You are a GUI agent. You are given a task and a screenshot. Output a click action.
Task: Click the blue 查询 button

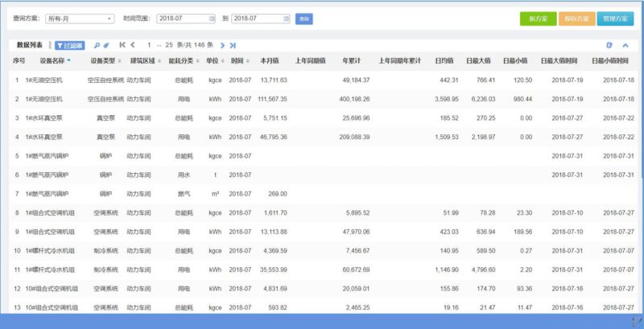point(303,18)
